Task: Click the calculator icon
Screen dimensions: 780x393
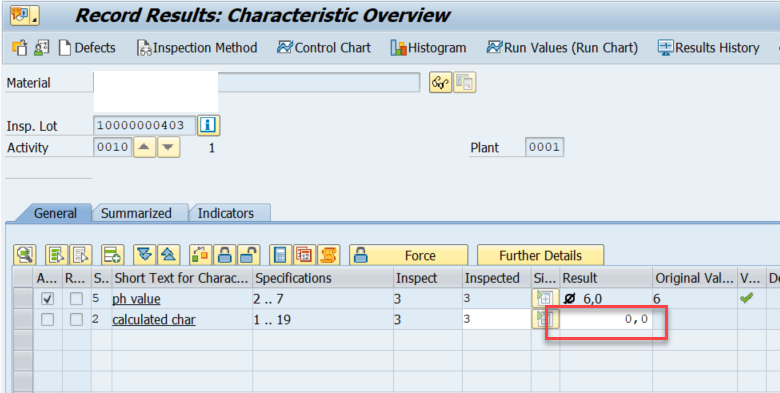Action: tap(281, 255)
